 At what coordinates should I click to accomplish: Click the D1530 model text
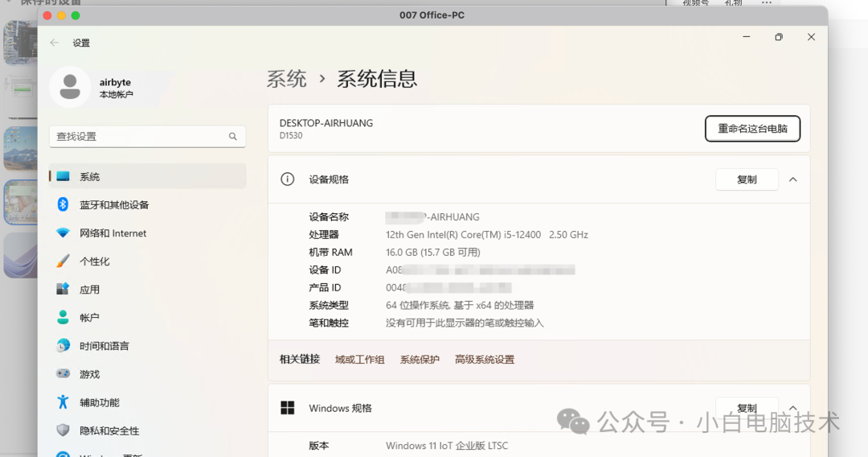pos(291,136)
